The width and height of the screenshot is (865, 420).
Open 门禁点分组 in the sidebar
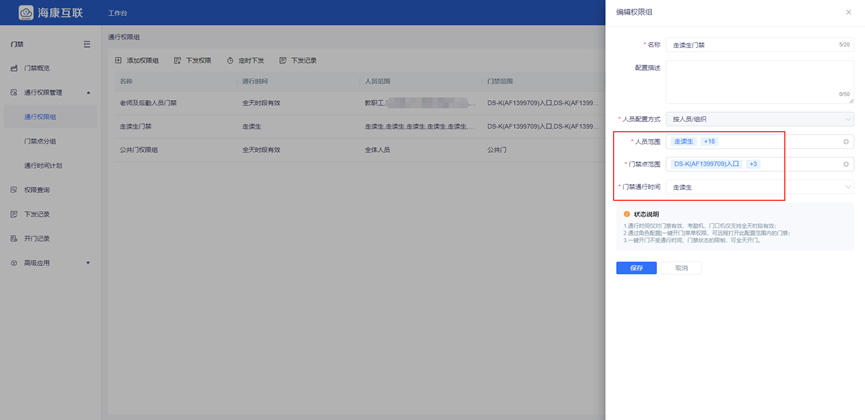40,141
